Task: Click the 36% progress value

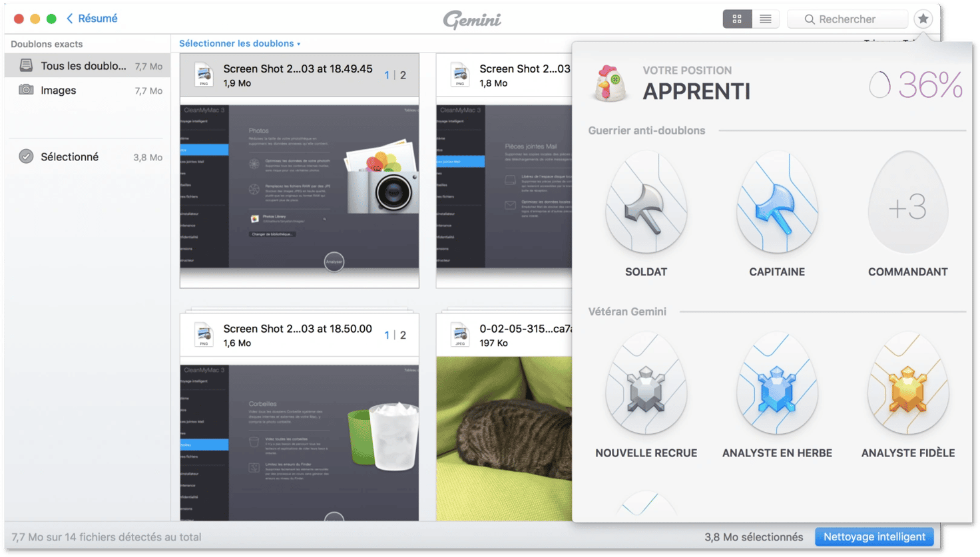Action: [x=930, y=85]
